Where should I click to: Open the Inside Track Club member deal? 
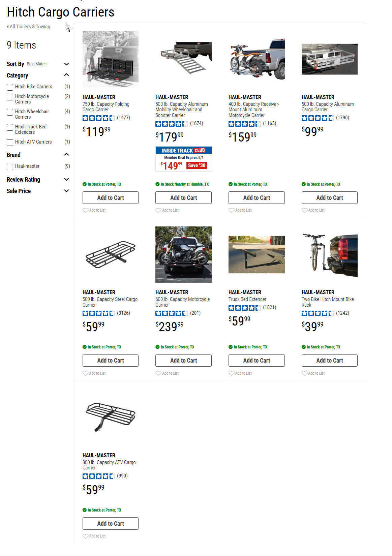[184, 159]
